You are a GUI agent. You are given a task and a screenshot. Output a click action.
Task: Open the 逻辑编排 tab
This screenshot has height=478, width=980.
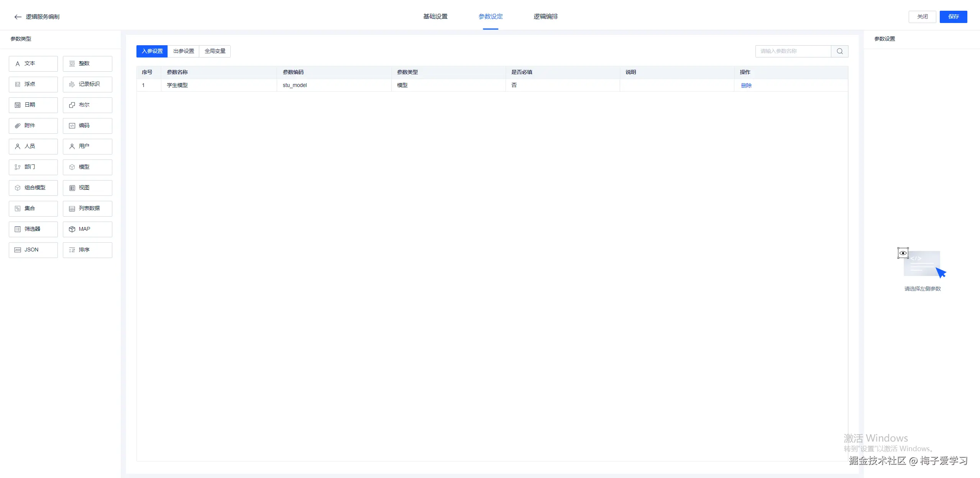(x=545, y=16)
